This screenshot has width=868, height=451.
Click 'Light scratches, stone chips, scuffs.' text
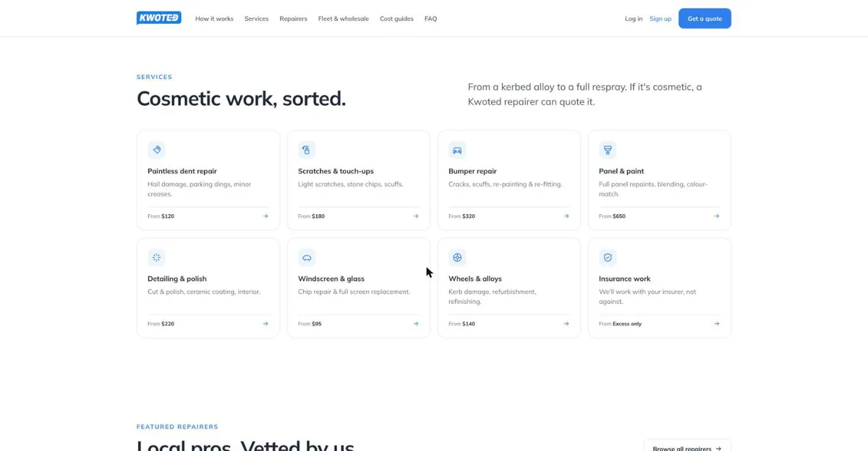[x=351, y=184]
